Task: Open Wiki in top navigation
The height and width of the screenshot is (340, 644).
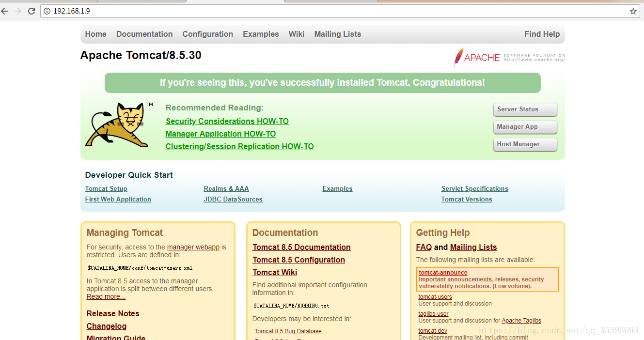Action: click(x=297, y=34)
